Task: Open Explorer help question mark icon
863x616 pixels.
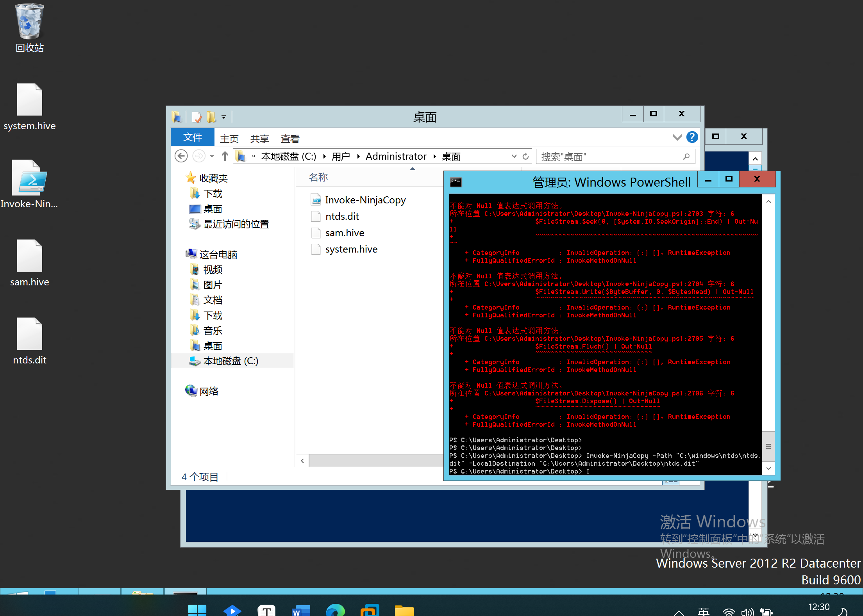Action: pos(692,137)
